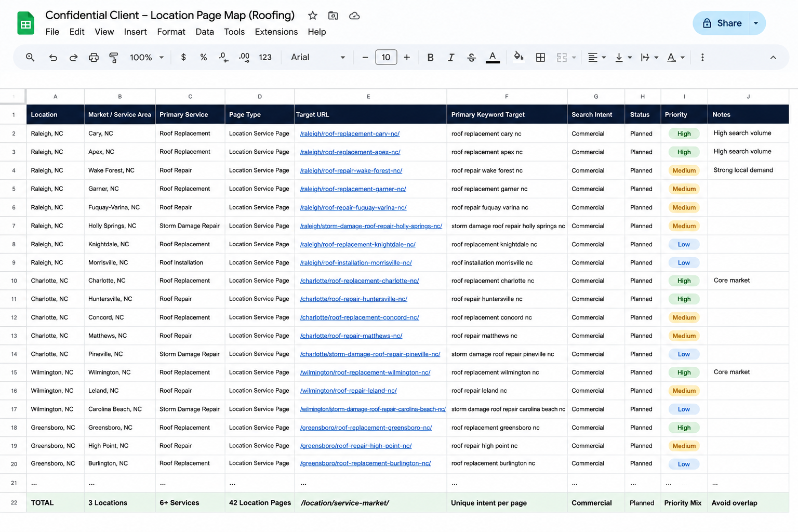This screenshot has height=532, width=798.
Task: Open the Data menu
Action: tap(205, 32)
